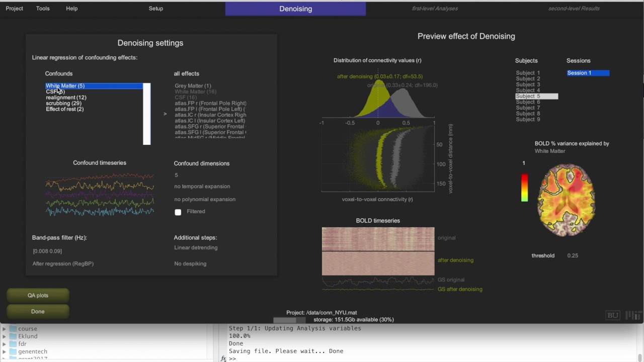Select Subject 5 in Subjects list
644x362 pixels.
point(536,96)
